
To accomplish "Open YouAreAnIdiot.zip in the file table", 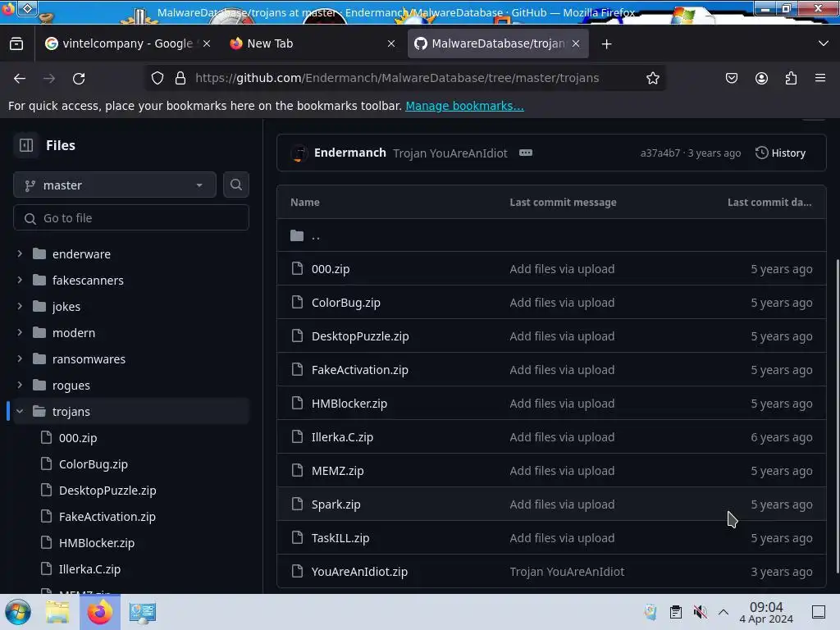I will (359, 572).
